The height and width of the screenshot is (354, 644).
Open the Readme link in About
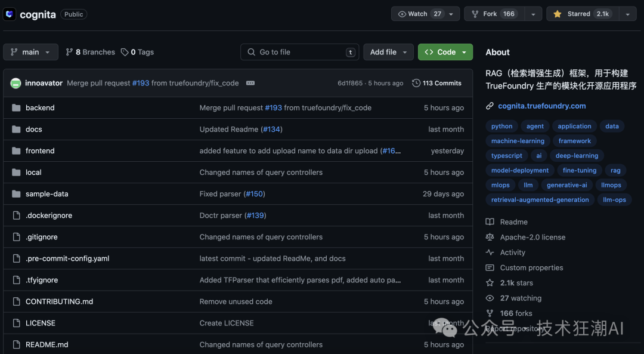click(513, 222)
